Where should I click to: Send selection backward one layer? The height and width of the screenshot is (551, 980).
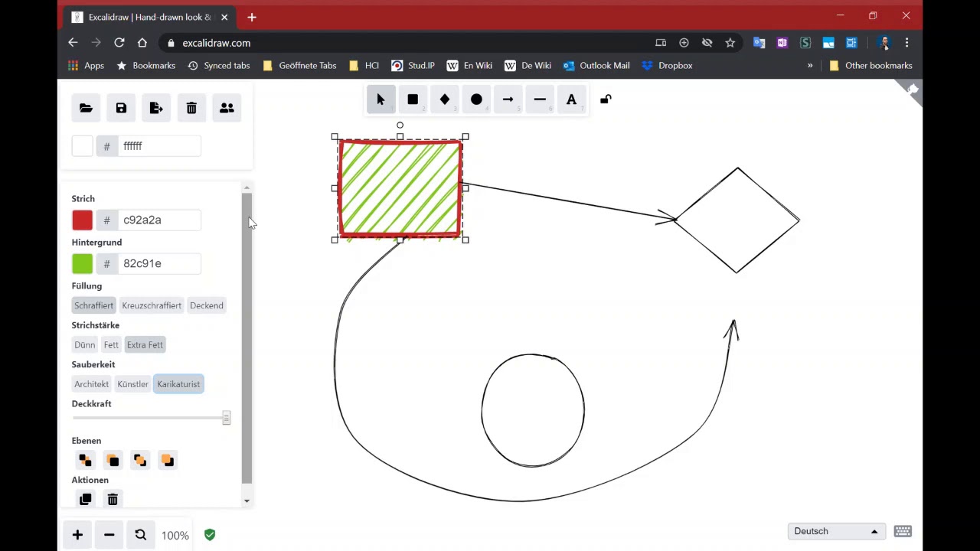[113, 460]
